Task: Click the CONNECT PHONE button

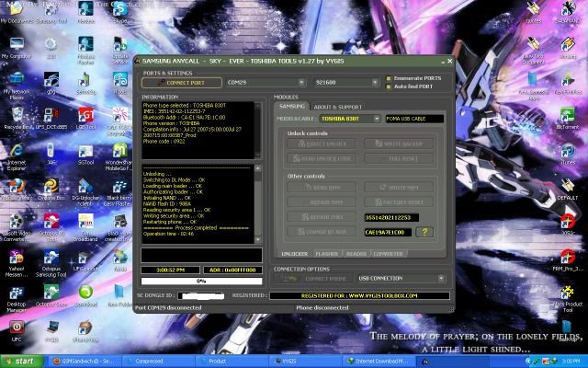Action: (314, 278)
